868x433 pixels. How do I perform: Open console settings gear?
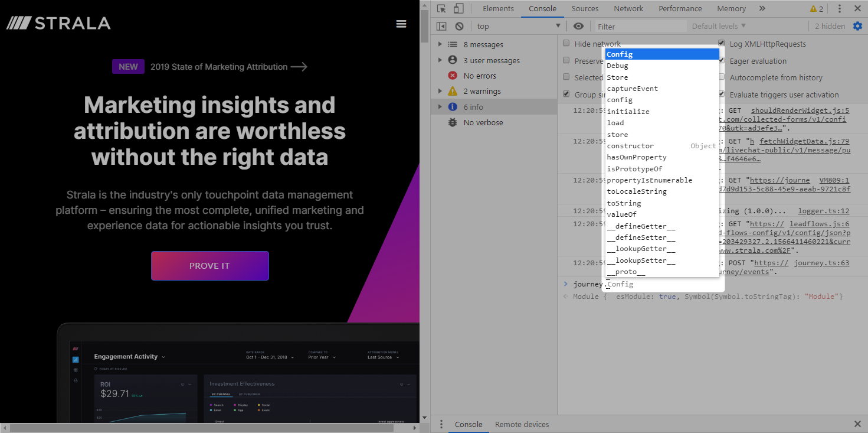coord(857,26)
